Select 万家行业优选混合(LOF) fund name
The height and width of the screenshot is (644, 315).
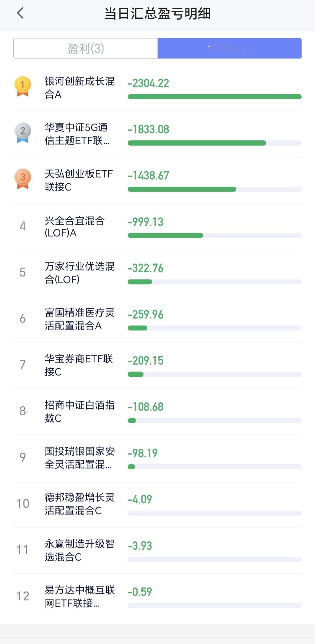tap(79, 273)
